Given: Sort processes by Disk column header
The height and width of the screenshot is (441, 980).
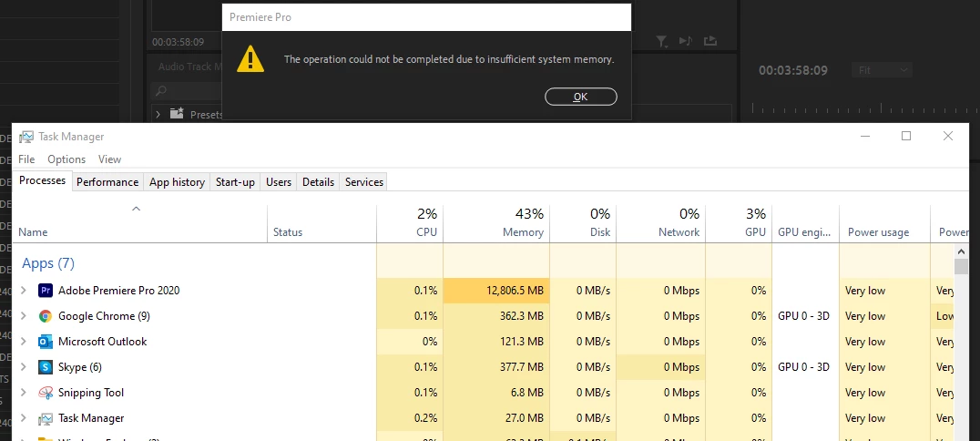Looking at the screenshot, I should pyautogui.click(x=583, y=222).
